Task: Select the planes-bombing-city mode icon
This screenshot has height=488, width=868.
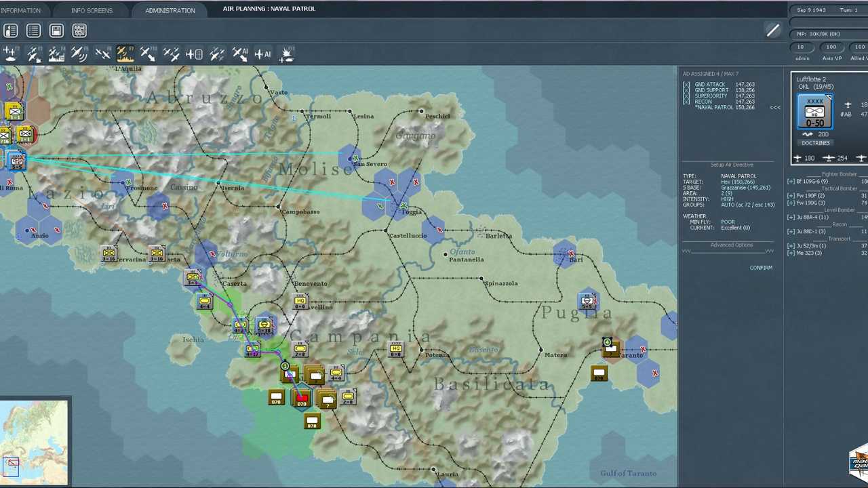Action: point(56,54)
